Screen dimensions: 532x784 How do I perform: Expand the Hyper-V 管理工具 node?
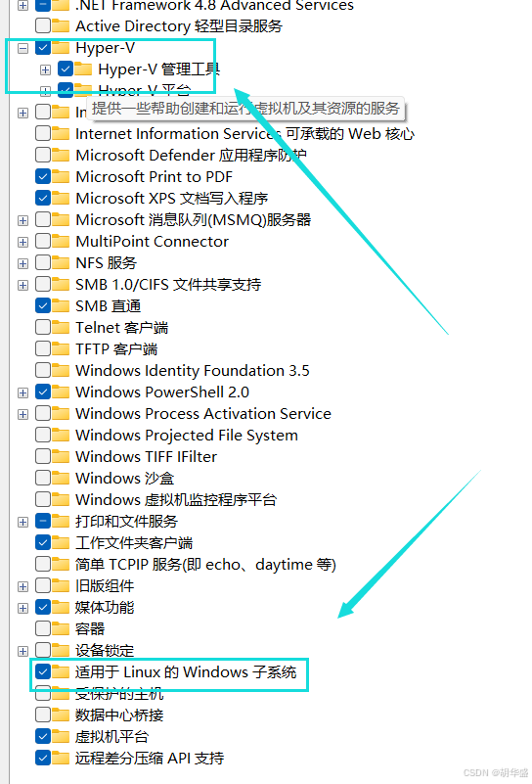[45, 70]
